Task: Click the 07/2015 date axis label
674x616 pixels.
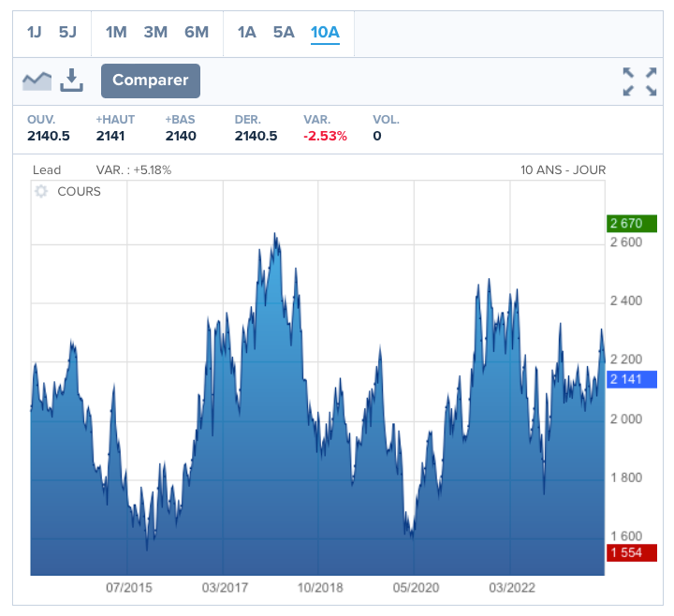Action: click(128, 588)
